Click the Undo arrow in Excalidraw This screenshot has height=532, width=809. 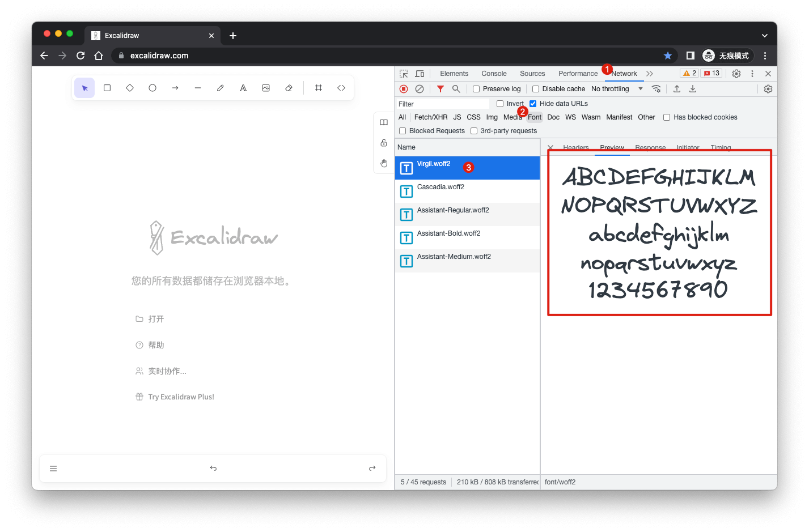point(213,468)
